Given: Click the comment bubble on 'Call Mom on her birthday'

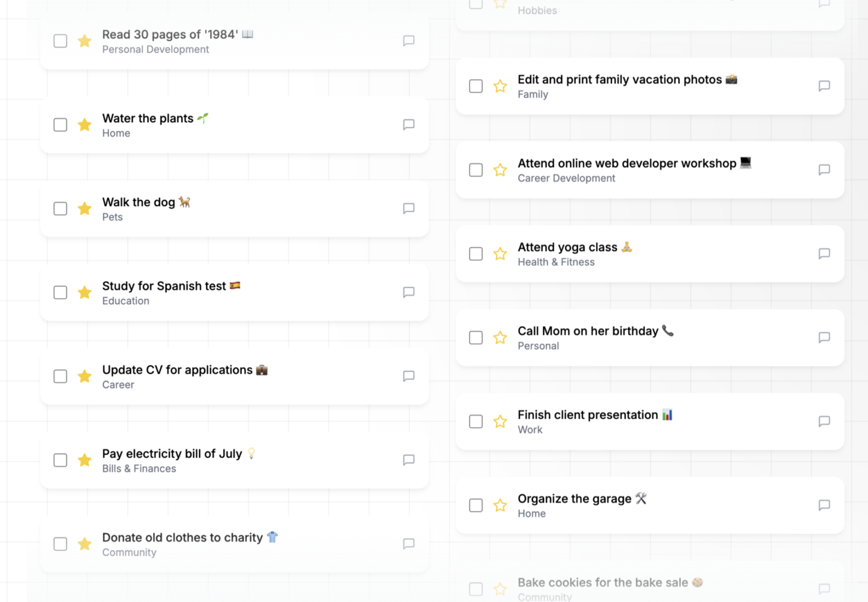Looking at the screenshot, I should [824, 337].
